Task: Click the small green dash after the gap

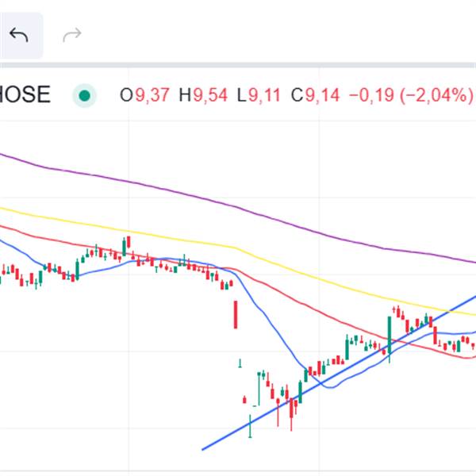Action: 240,363
